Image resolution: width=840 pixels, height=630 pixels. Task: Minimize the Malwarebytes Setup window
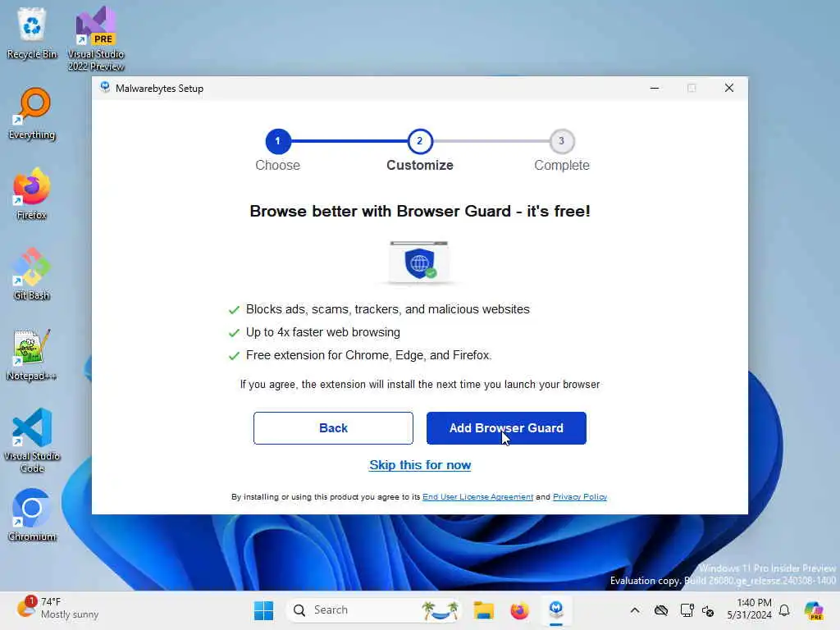pyautogui.click(x=654, y=88)
